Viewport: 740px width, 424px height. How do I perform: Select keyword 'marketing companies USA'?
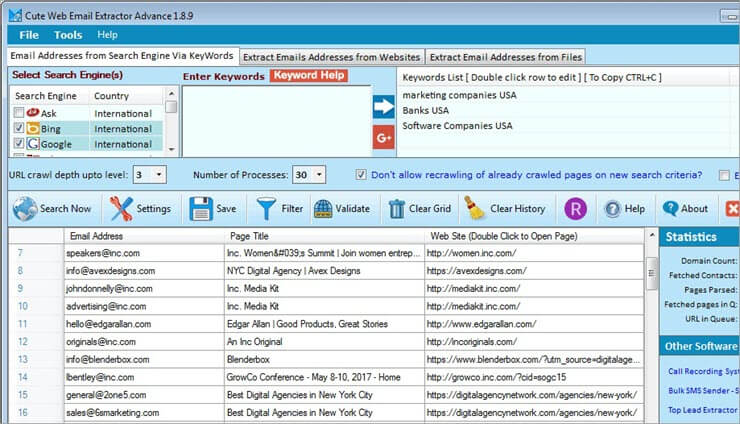(459, 95)
